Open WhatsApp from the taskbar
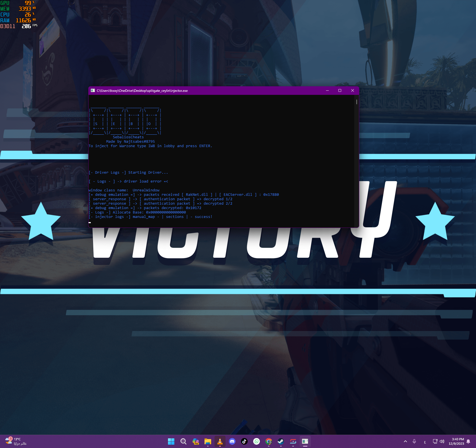This screenshot has width=476, height=448. (x=257, y=441)
